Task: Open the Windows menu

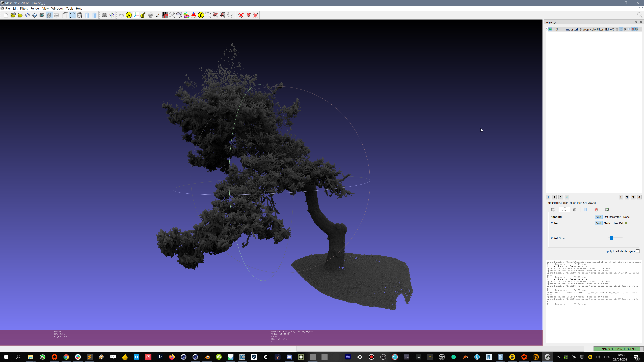Action: point(58,9)
